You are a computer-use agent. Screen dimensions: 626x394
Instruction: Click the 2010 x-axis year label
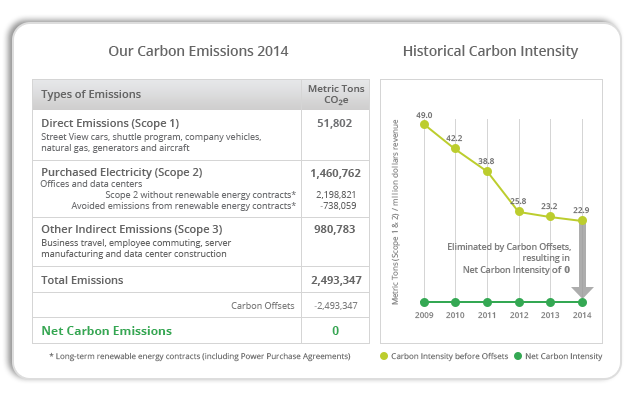(x=455, y=315)
